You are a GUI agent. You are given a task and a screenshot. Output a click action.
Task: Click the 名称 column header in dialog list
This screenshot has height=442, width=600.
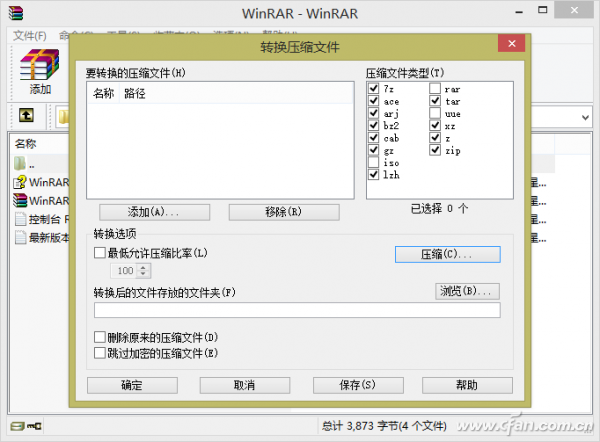tap(104, 93)
